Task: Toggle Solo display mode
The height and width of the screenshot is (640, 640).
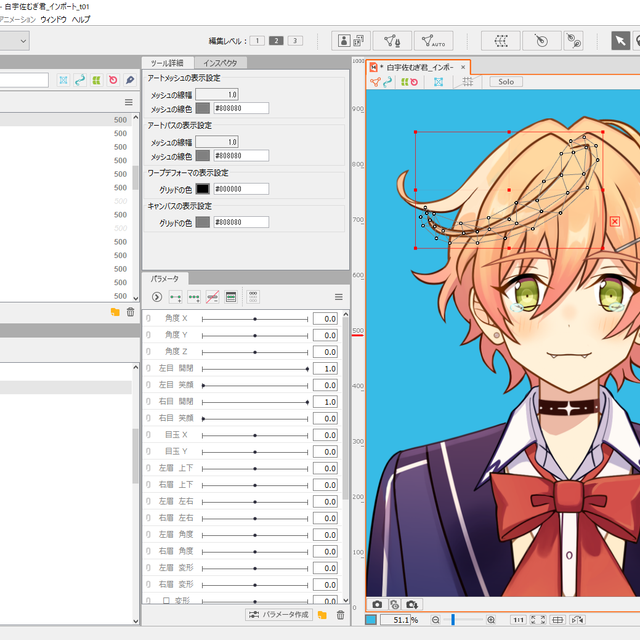Action: (505, 82)
